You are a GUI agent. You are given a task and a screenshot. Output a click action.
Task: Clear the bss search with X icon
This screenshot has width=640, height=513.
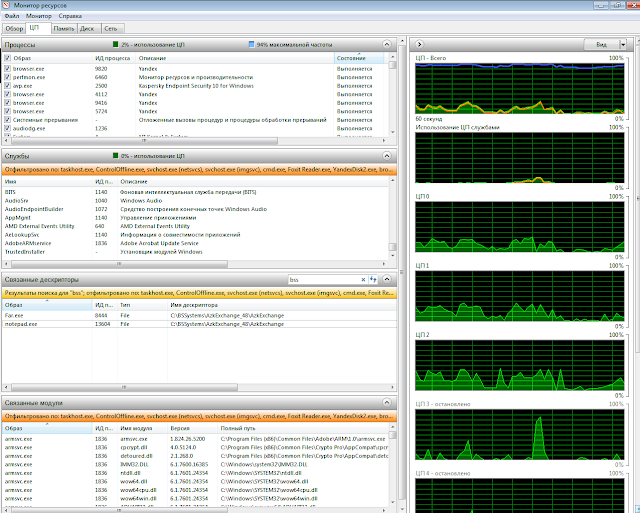tap(363, 280)
